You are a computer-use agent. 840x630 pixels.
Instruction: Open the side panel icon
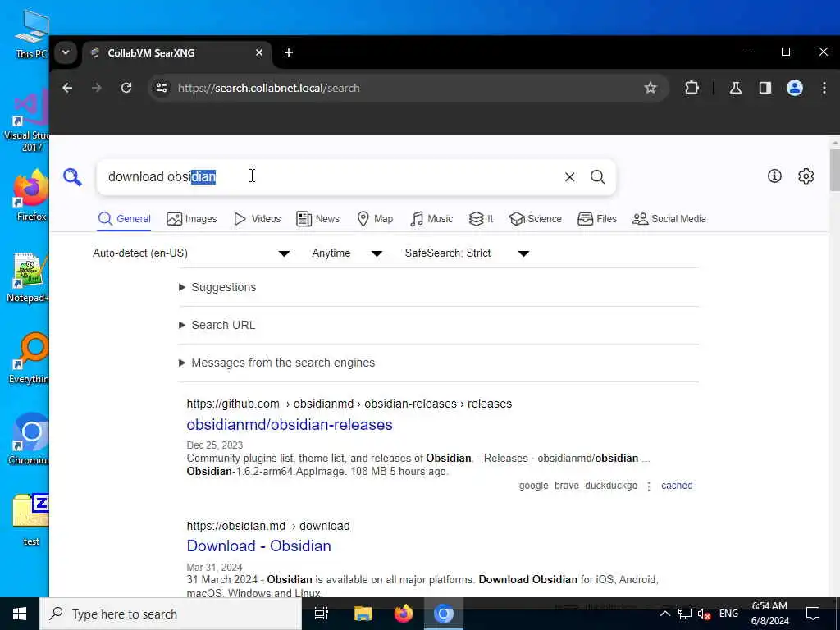pyautogui.click(x=765, y=88)
